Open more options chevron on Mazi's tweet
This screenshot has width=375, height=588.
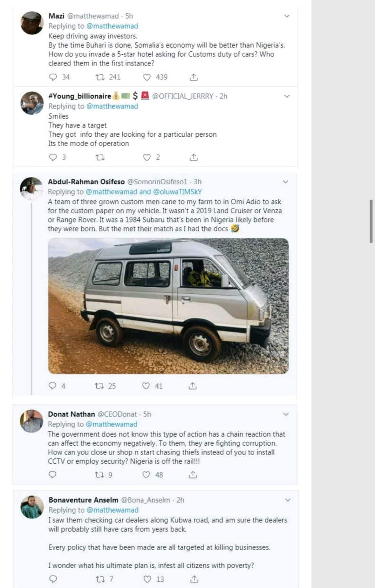coord(287,16)
